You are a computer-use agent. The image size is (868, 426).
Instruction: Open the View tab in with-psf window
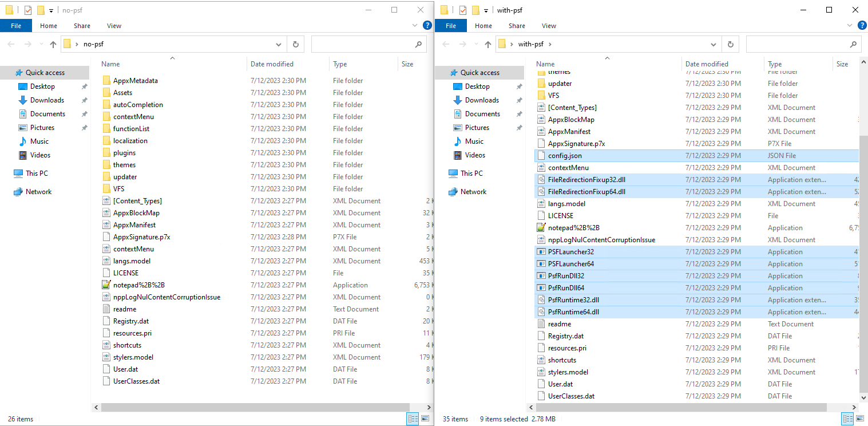pyautogui.click(x=549, y=26)
